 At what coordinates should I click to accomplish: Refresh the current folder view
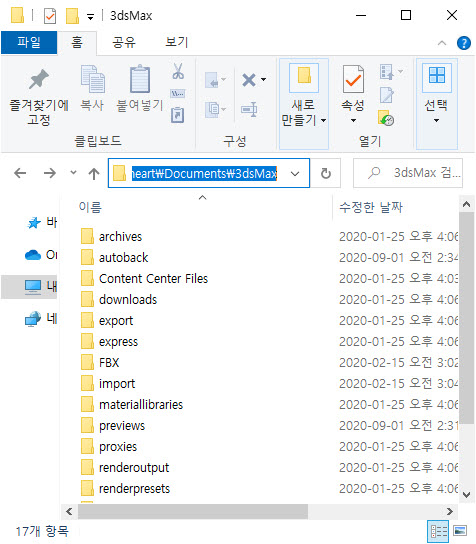[x=325, y=173]
